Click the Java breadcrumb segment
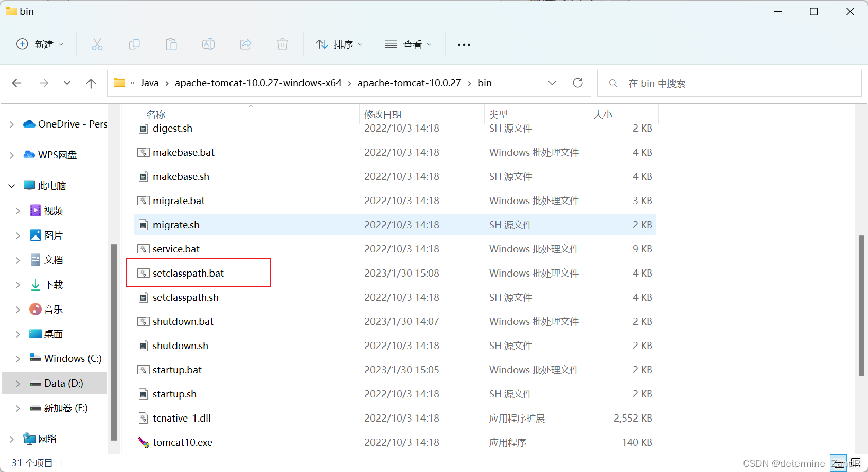The image size is (868, 472). 150,83
